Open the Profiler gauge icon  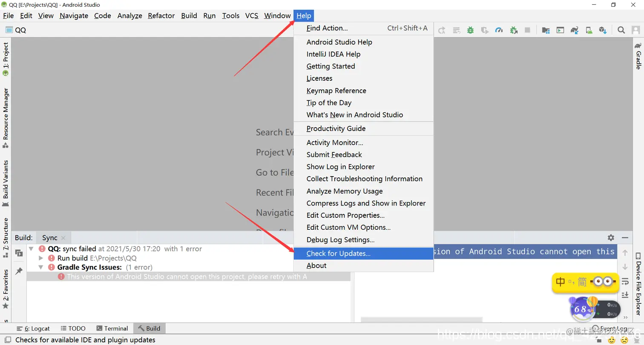499,30
